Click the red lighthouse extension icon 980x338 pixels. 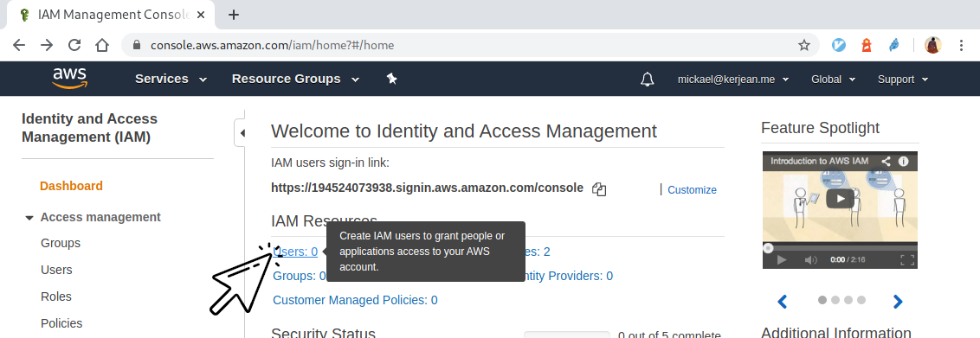[x=867, y=45]
